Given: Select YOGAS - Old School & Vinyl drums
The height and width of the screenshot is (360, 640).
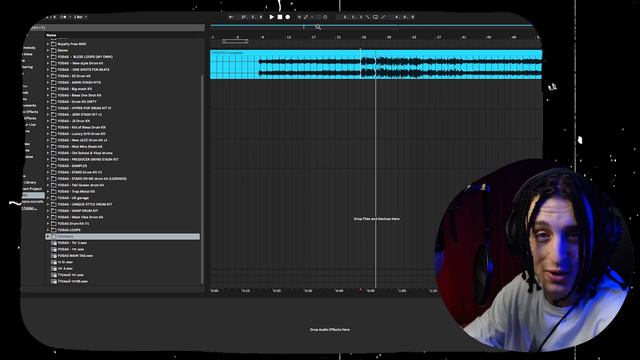Looking at the screenshot, I should [x=85, y=153].
